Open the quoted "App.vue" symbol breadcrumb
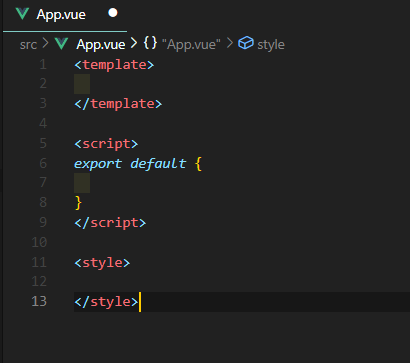This screenshot has height=363, width=410. (x=191, y=45)
